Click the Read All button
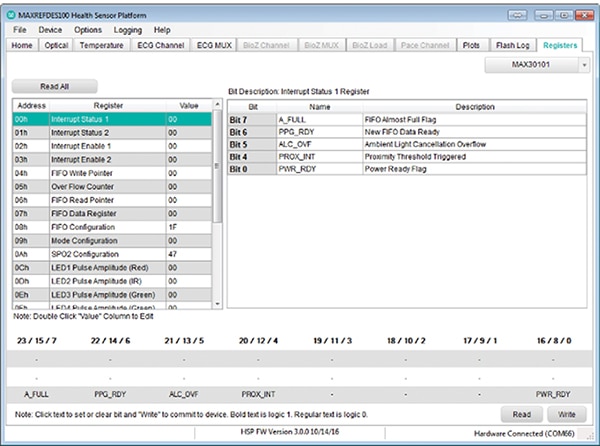The image size is (600, 446). [55, 87]
